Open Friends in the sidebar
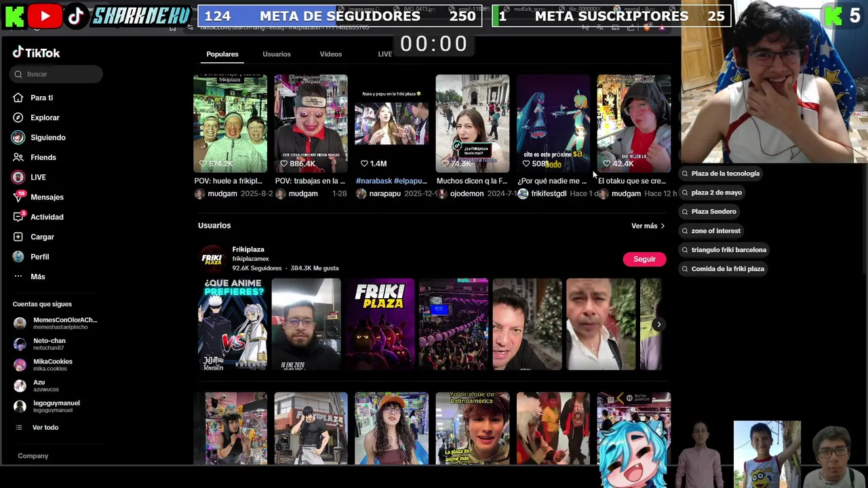868x488 pixels. (43, 157)
